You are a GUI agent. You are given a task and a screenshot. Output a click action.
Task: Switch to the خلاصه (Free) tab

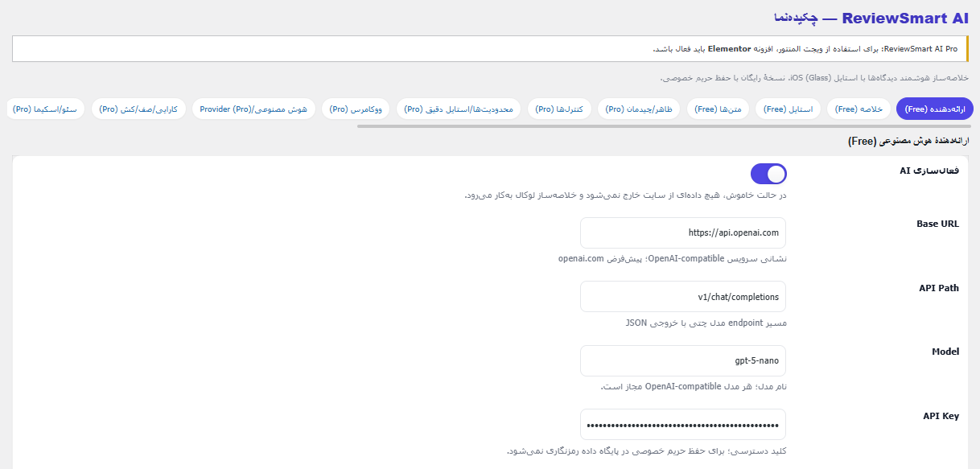[859, 109]
